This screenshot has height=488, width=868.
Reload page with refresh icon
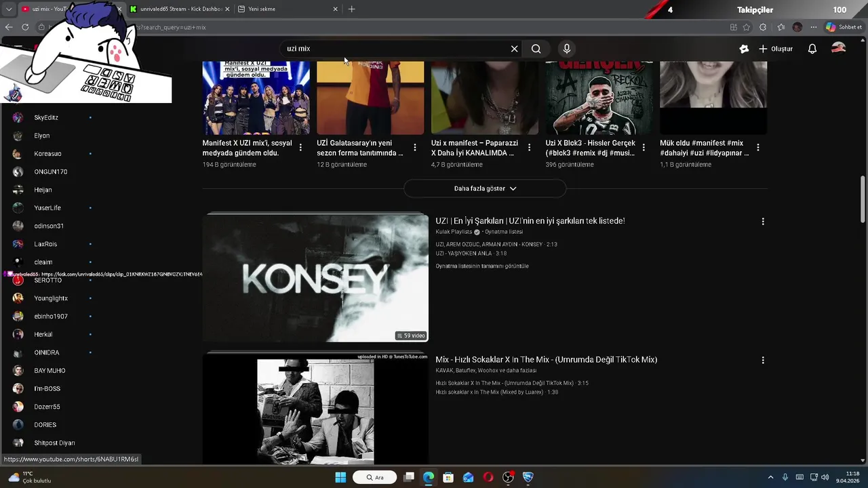pos(25,27)
